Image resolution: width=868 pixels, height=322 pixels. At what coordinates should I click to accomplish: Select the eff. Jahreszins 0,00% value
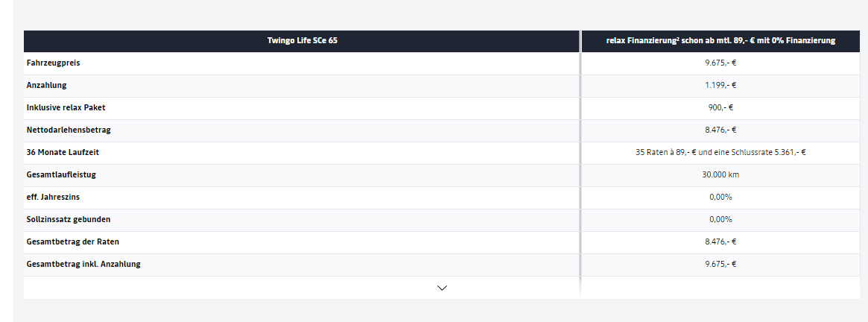pyautogui.click(x=720, y=197)
